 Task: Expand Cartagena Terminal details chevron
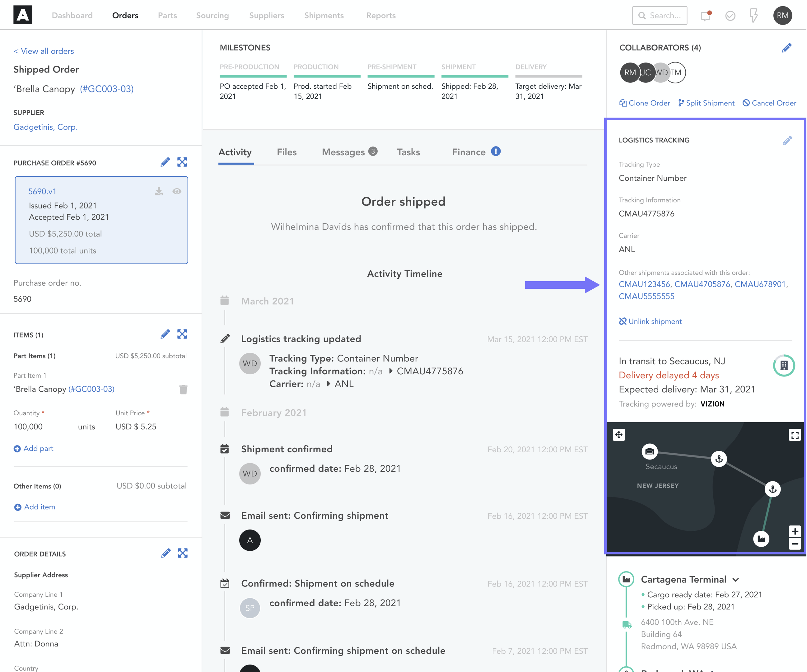[x=735, y=580]
